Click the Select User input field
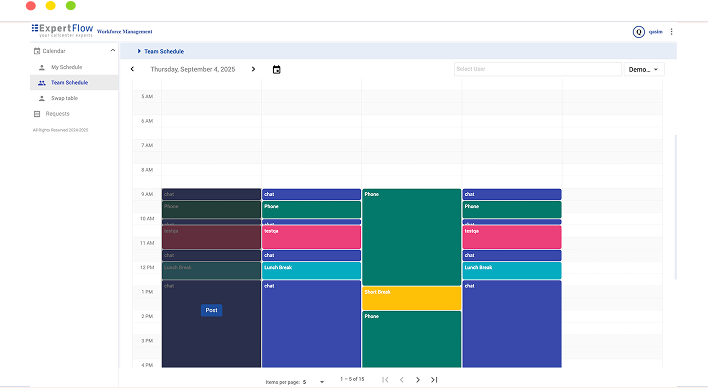This screenshot has width=708, height=388. 537,69
